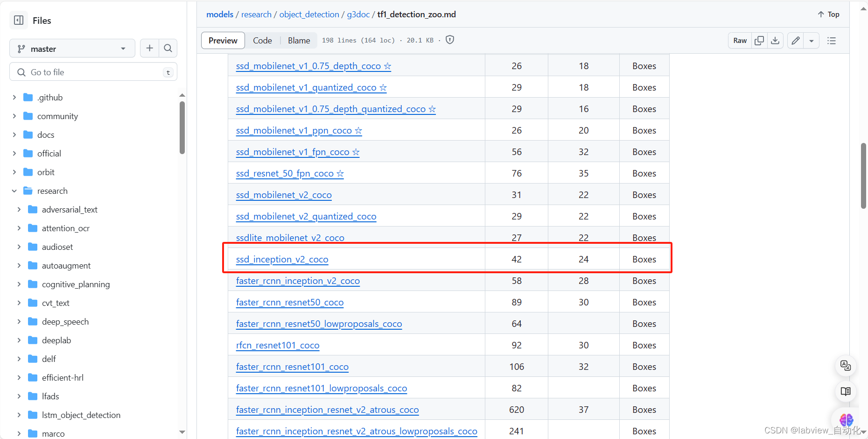Viewport: 868px width, 439px height.
Task: Go to research breadcrumb
Action: (x=256, y=14)
